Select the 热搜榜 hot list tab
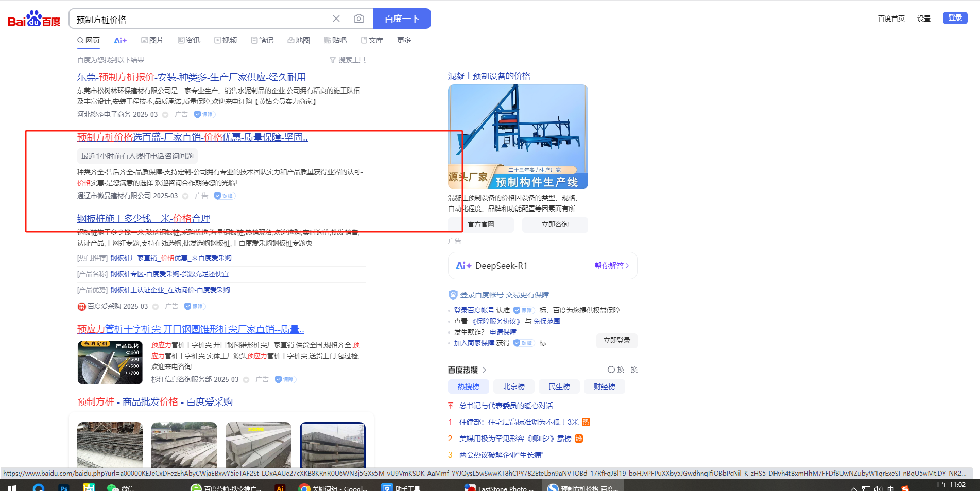 (x=469, y=387)
